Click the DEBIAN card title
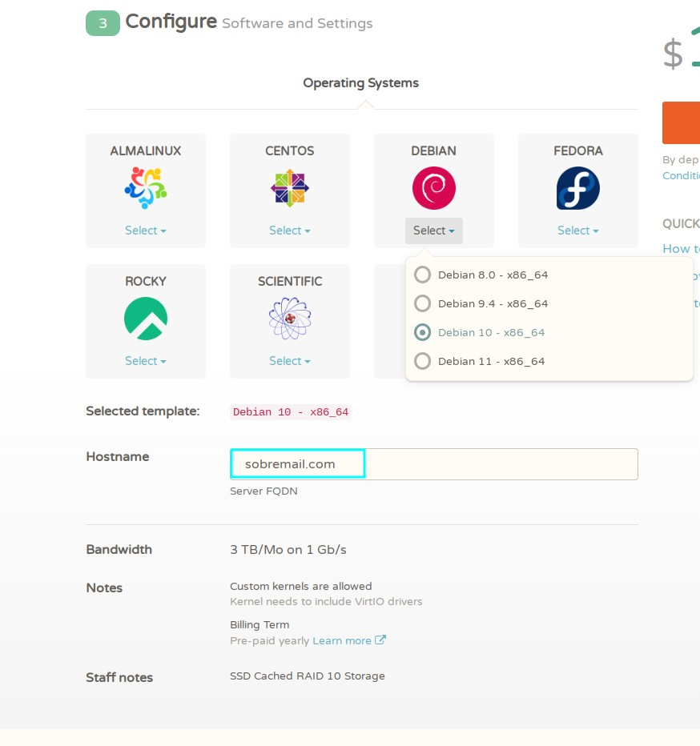Screen dimensions: 700x746 pos(434,150)
